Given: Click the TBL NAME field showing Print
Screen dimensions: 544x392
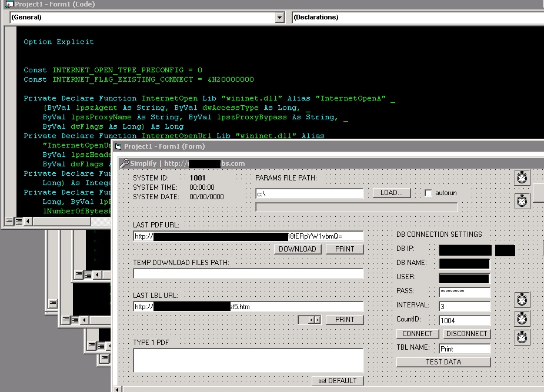Looking at the screenshot, I should click(465, 349).
